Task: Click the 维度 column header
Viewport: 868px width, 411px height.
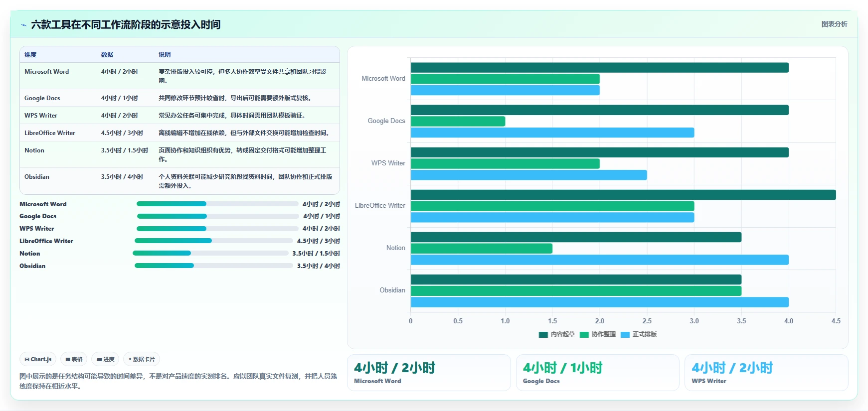Action: click(x=30, y=55)
